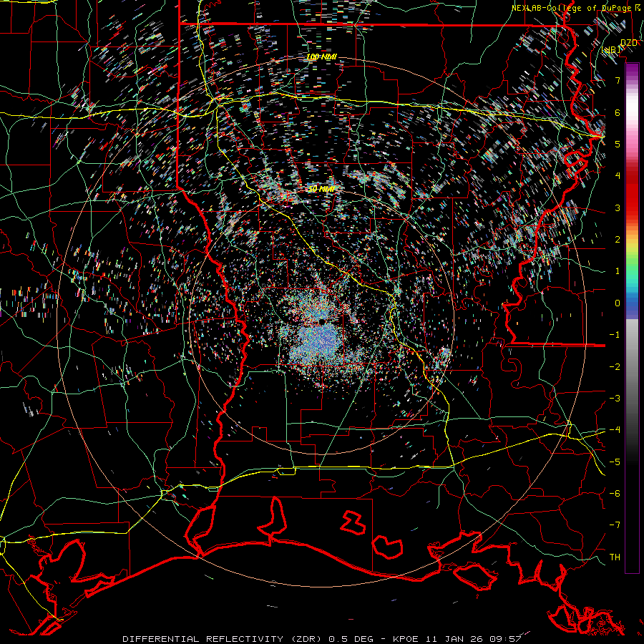
Task: Click the "6" value on color scale
Action: click(x=618, y=112)
